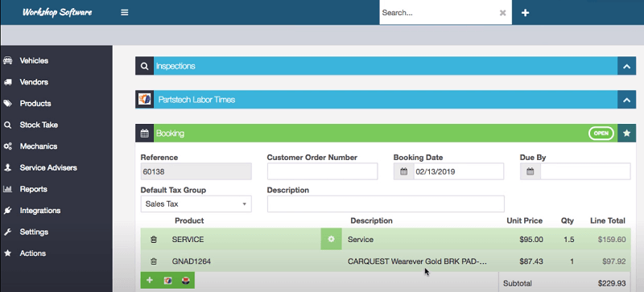Click the calendar icon on Booking header

(x=145, y=133)
